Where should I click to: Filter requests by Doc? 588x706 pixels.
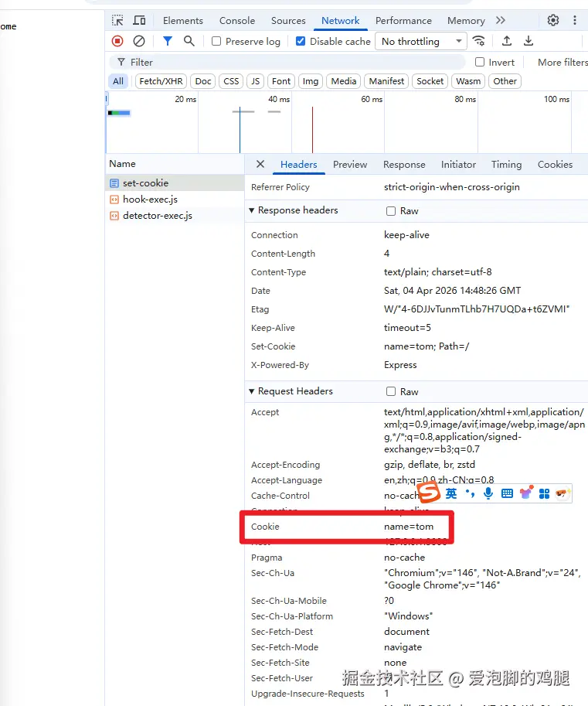[x=203, y=81]
